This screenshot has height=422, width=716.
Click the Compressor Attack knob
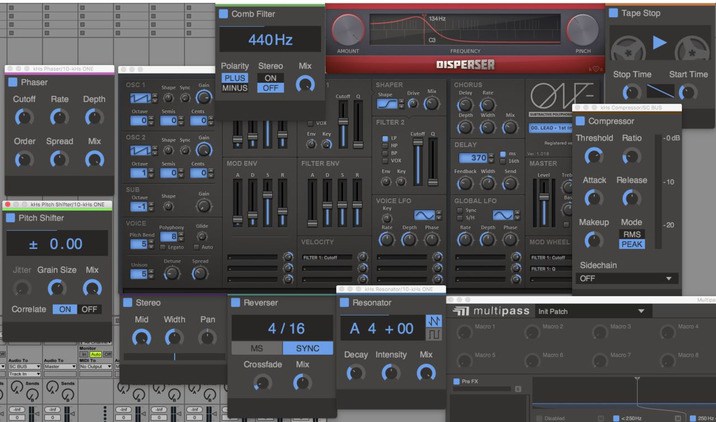click(x=594, y=198)
